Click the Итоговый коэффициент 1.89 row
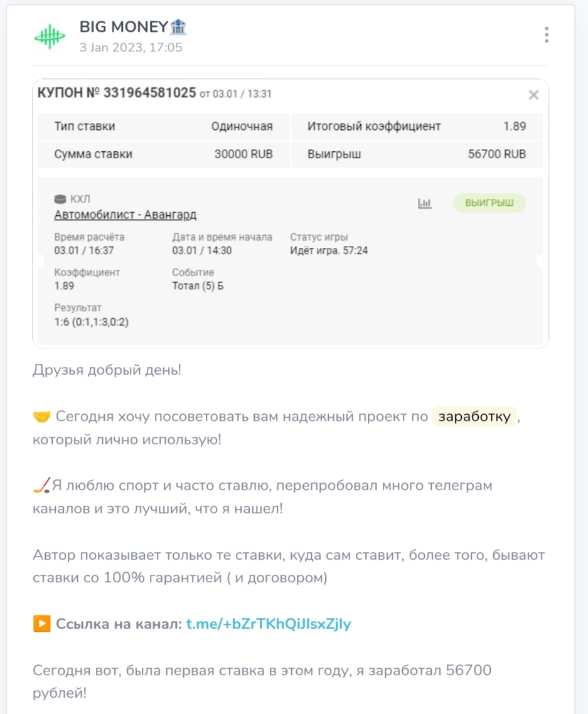Viewport: 588px width, 714px height. point(416,126)
